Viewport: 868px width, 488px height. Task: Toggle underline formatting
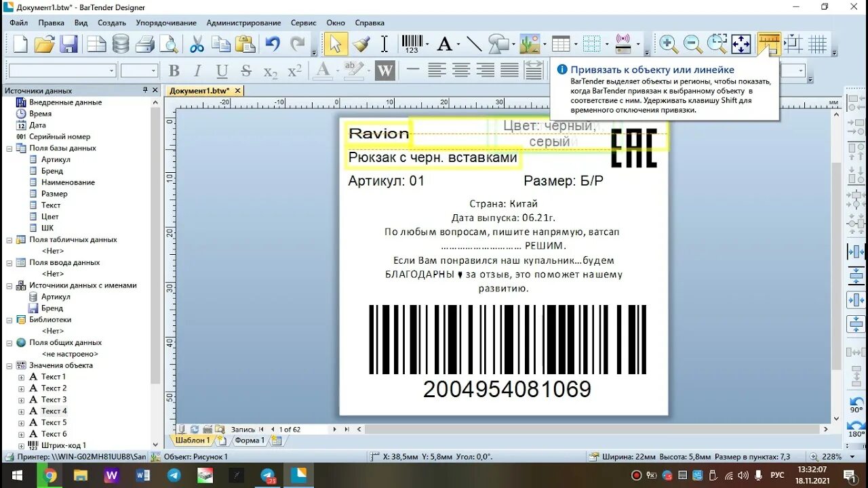coord(222,70)
